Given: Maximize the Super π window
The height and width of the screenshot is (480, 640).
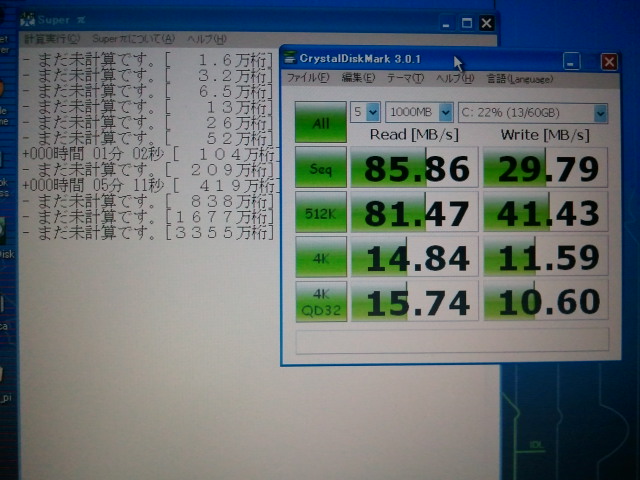Looking at the screenshot, I should coord(467,23).
